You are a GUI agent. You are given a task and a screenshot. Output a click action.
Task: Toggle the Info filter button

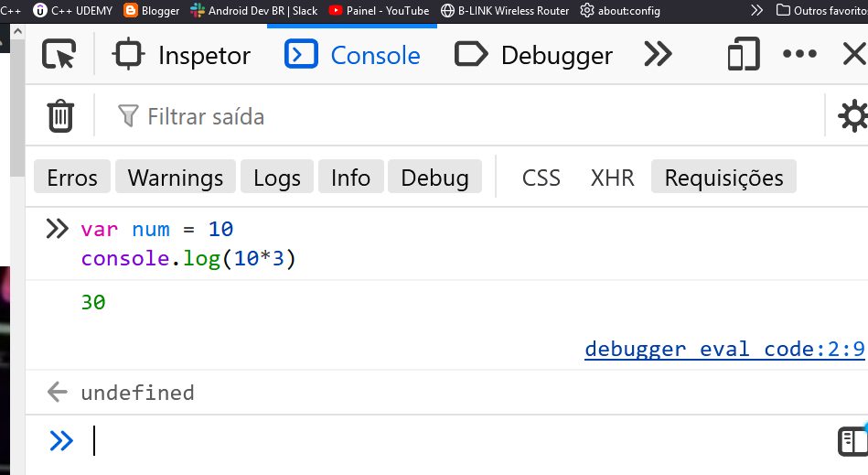350,177
